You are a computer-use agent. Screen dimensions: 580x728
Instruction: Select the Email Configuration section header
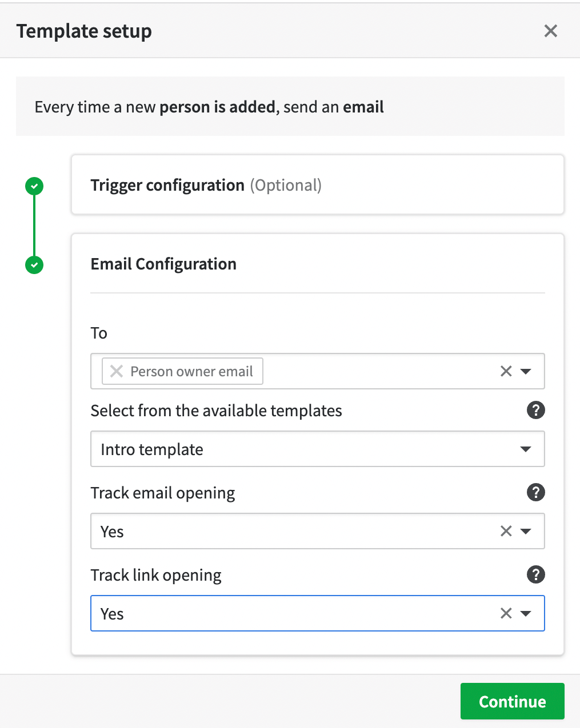coord(163,264)
